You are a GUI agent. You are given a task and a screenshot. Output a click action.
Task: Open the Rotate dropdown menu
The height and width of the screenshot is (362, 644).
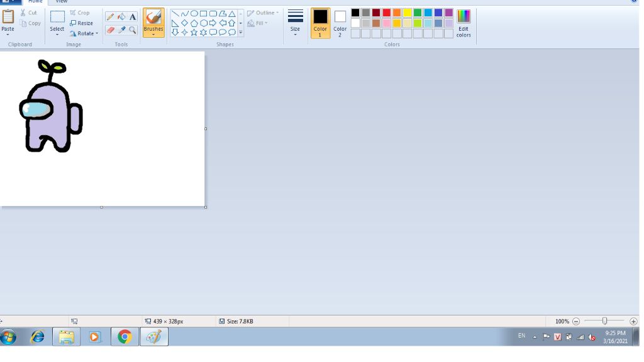(84, 34)
